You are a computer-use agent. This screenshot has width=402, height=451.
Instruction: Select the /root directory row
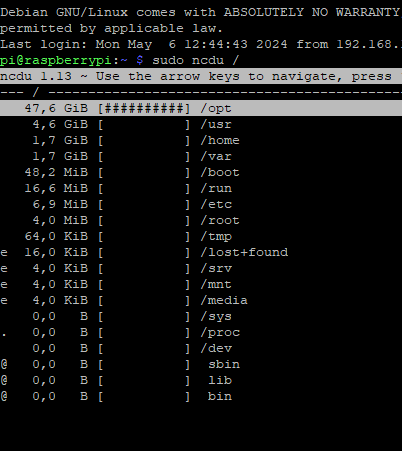(x=201, y=220)
